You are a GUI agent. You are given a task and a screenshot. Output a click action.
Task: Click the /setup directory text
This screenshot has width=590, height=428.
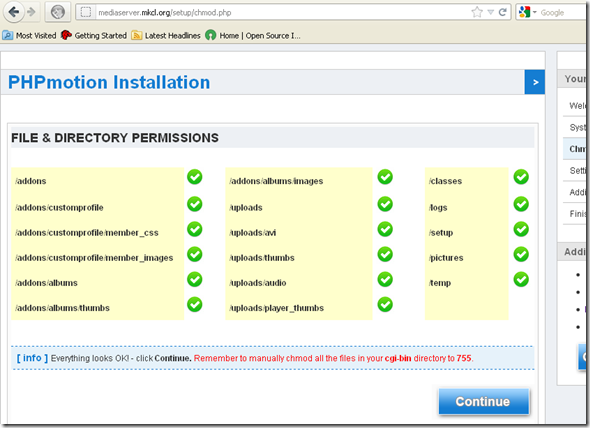click(441, 233)
